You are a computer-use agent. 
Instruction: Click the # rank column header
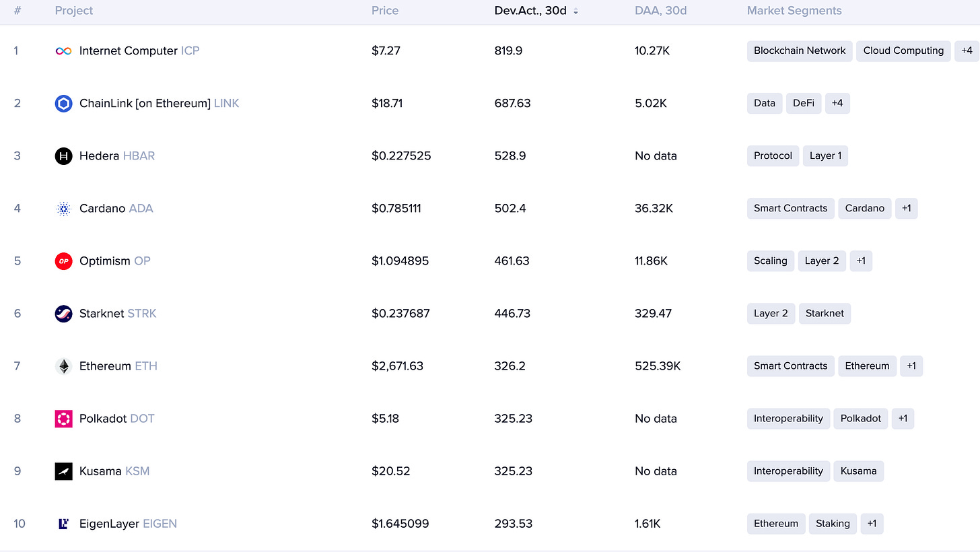pyautogui.click(x=17, y=11)
